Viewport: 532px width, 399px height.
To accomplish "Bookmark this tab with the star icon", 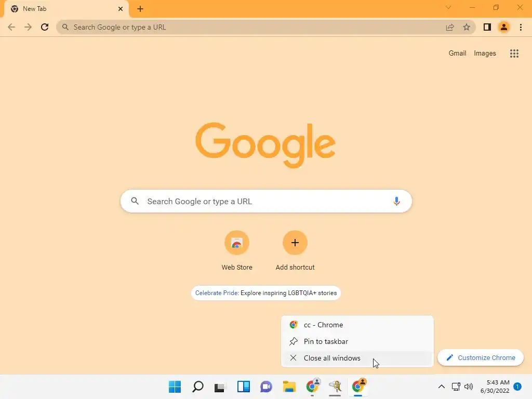I will (467, 27).
